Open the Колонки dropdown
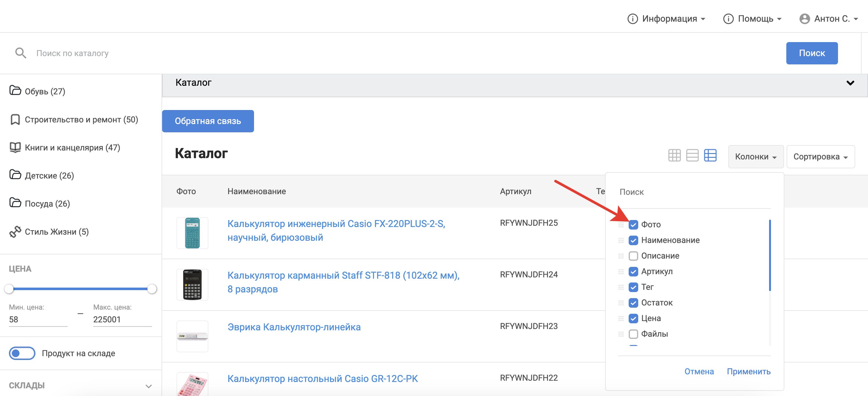The image size is (868, 396). [755, 157]
